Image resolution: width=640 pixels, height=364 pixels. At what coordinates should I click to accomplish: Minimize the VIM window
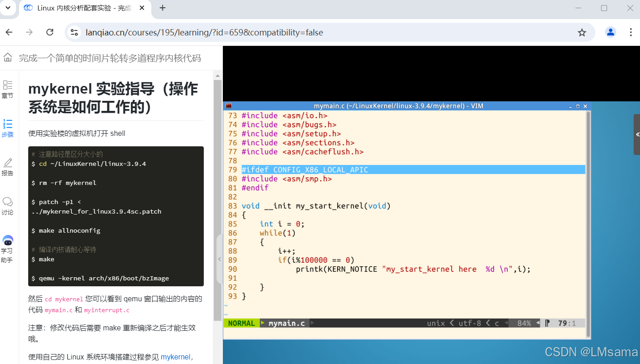570,106
